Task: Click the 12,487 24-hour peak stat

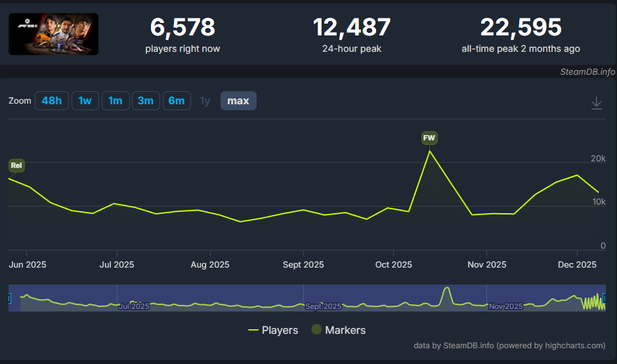Action: (351, 33)
